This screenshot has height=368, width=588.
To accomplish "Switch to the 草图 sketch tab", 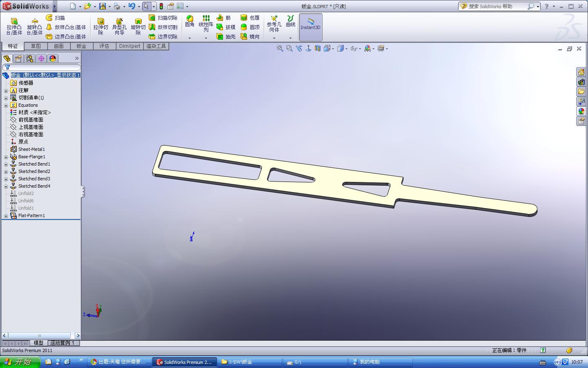I will point(36,46).
